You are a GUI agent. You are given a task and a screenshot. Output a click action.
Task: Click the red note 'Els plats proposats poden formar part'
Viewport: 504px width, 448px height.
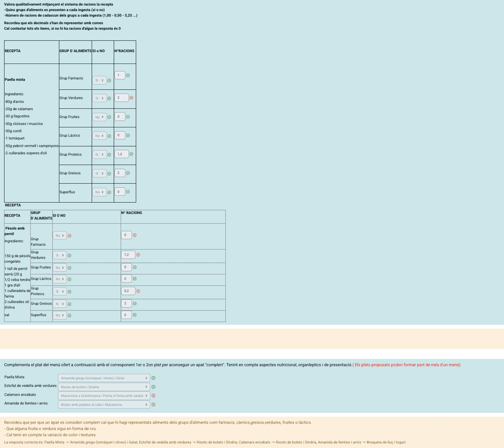pos(407,365)
